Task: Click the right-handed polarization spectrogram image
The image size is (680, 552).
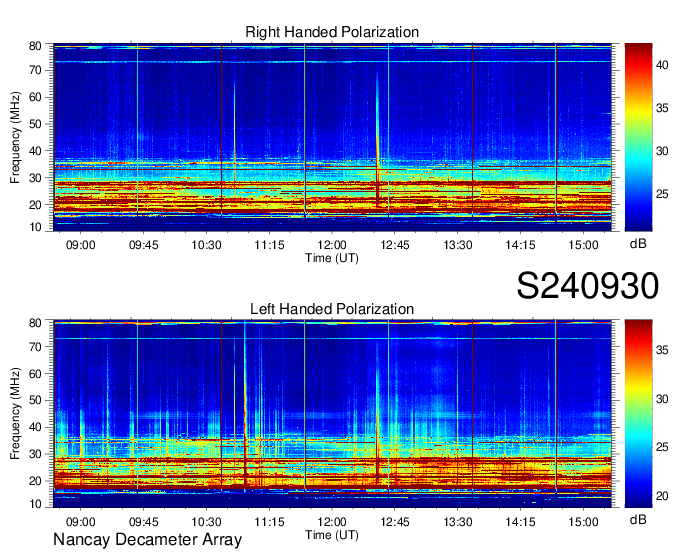Action: tap(332, 137)
